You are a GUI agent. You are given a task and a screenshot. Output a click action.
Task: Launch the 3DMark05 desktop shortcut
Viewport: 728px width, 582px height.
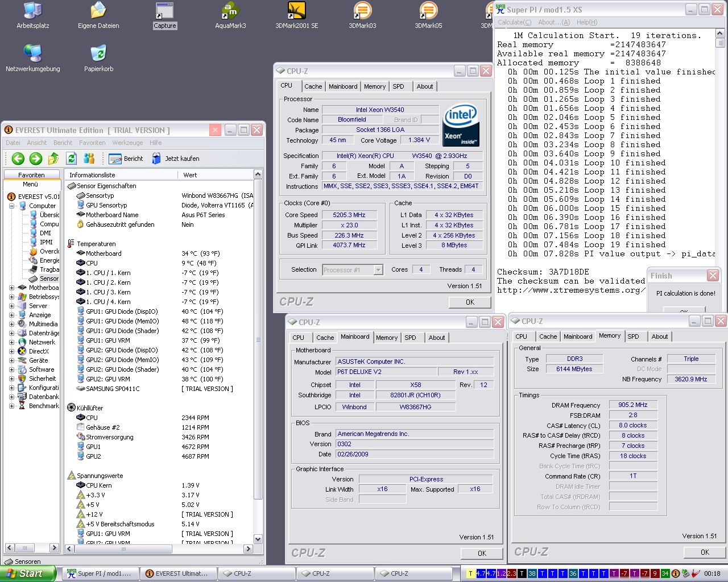pyautogui.click(x=428, y=16)
